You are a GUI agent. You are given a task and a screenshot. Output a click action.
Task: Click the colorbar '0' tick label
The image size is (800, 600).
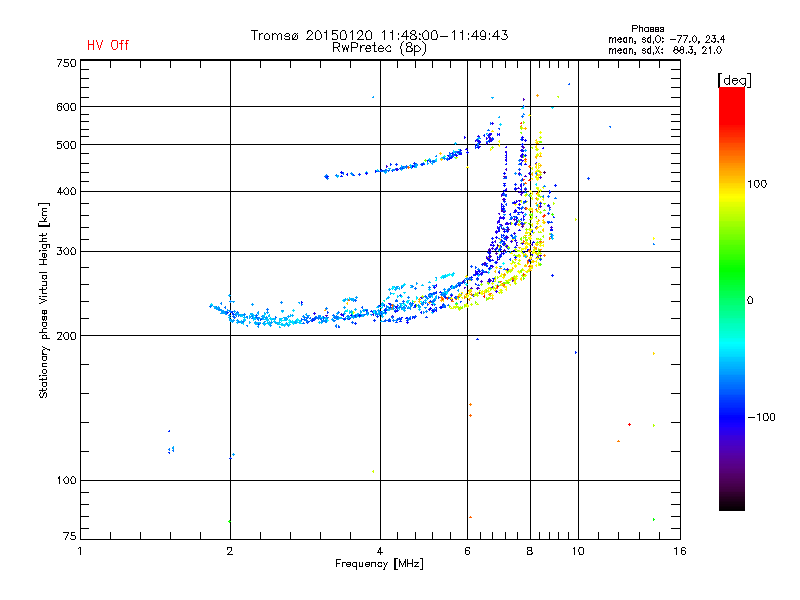[749, 300]
